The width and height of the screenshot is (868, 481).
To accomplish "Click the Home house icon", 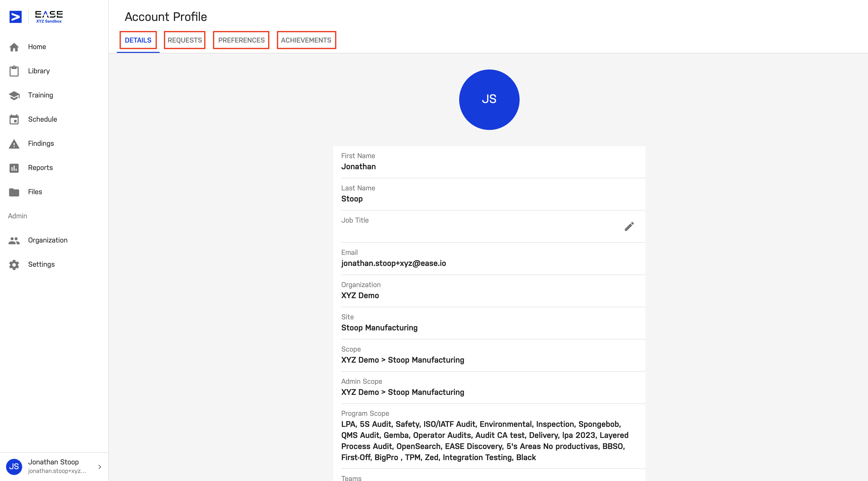I will [14, 47].
